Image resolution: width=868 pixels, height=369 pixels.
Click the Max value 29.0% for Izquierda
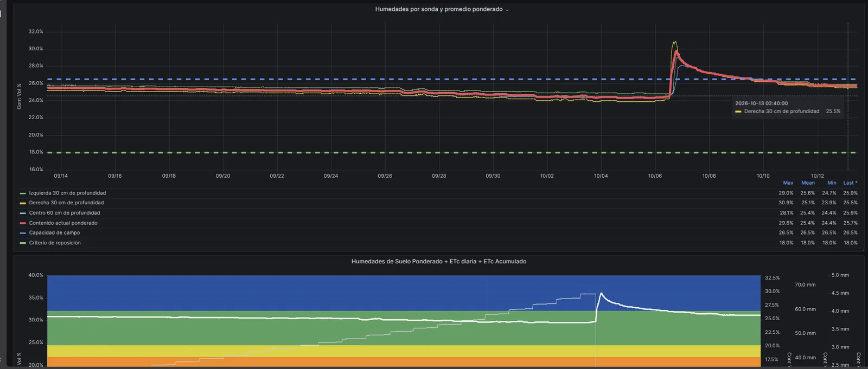tap(786, 193)
